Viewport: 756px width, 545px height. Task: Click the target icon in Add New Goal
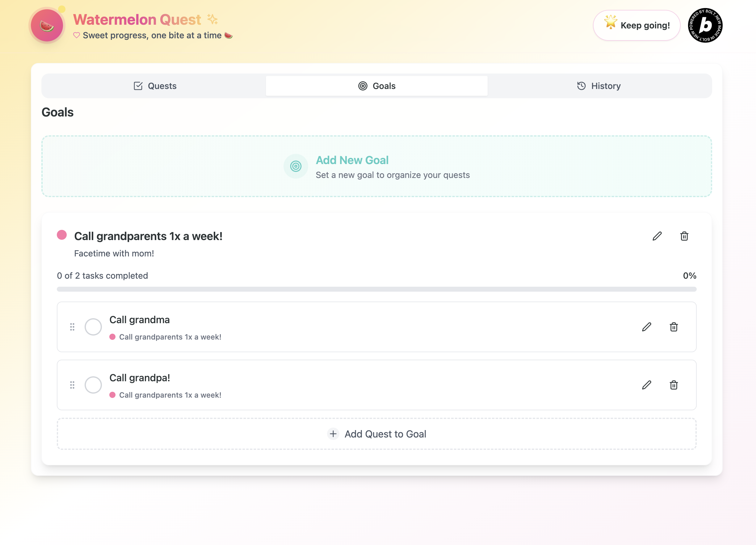pos(296,166)
